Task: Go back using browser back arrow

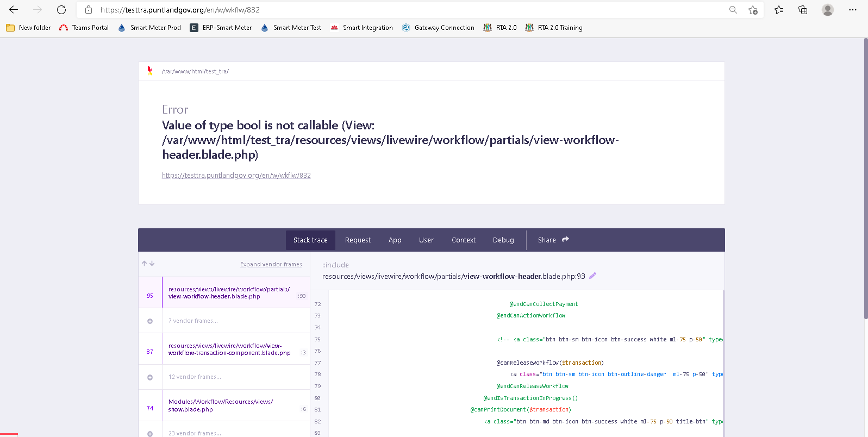Action: (x=14, y=10)
